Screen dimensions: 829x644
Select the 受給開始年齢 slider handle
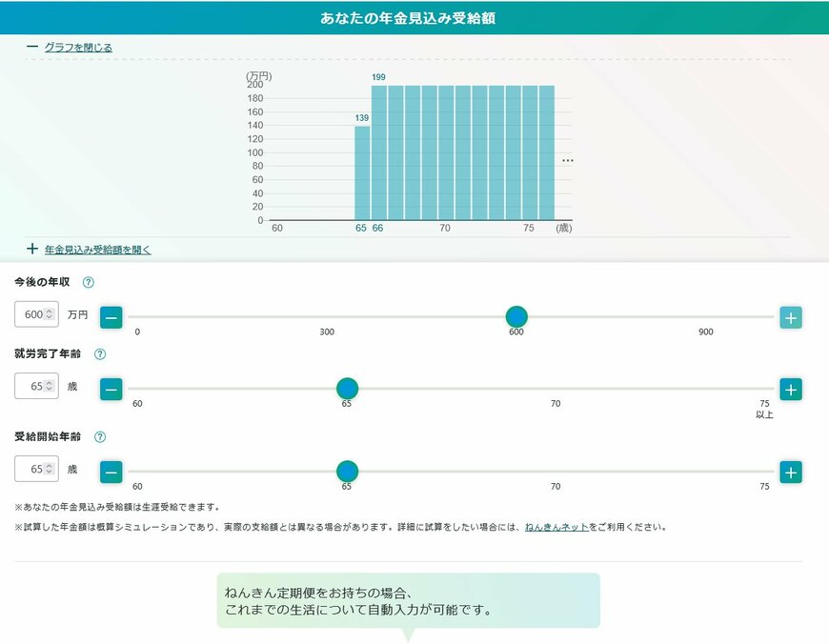tap(347, 472)
